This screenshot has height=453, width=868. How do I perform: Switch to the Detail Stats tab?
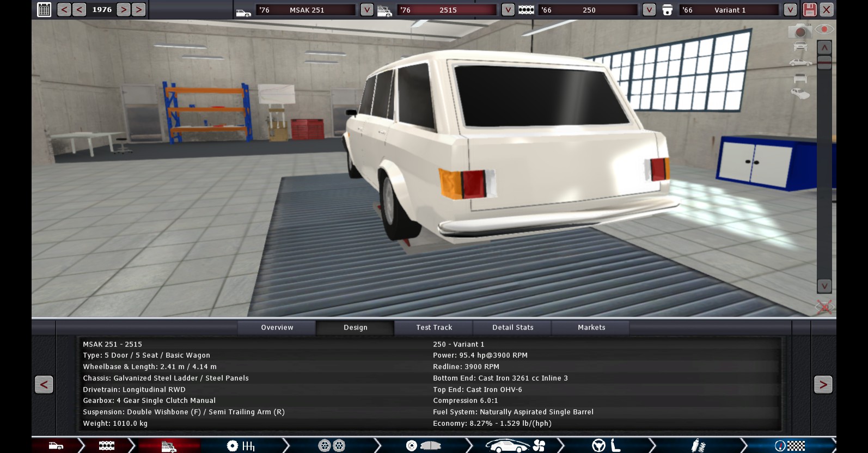[512, 327]
